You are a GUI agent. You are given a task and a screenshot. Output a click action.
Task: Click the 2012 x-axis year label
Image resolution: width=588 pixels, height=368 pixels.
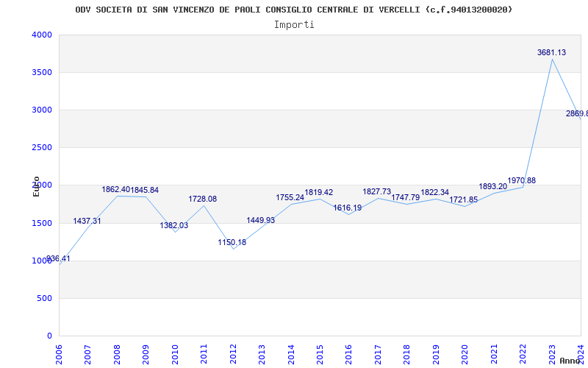point(233,355)
